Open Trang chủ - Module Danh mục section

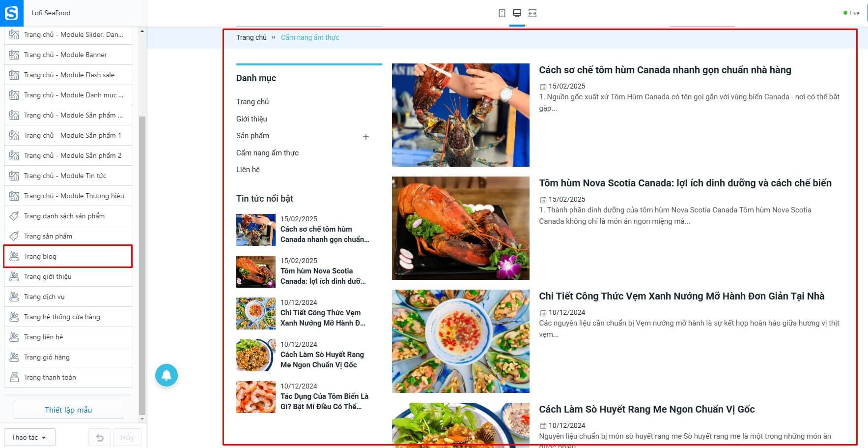coord(68,95)
